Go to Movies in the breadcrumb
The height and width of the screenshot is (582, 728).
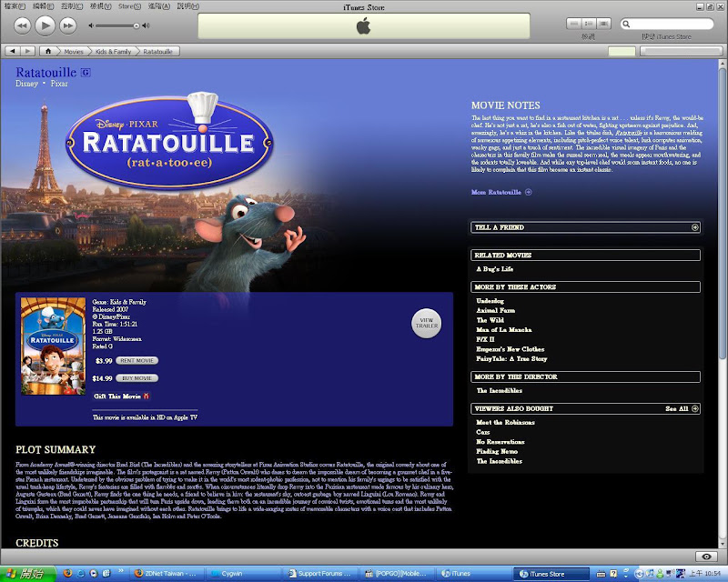(x=74, y=52)
